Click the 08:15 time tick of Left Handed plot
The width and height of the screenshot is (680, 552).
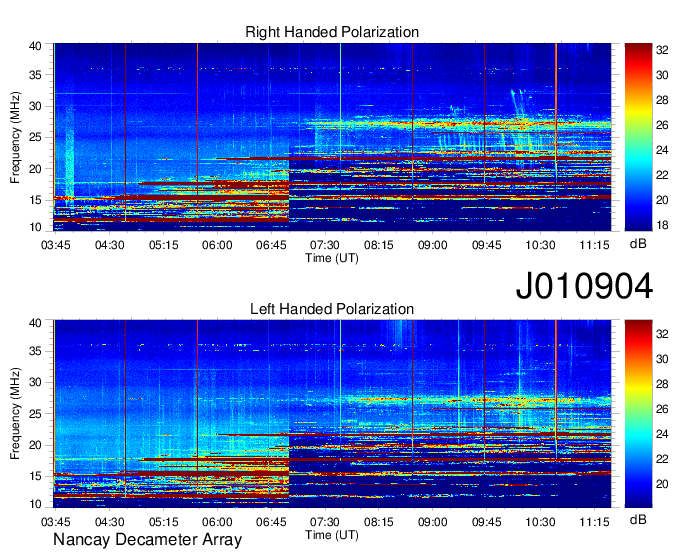pyautogui.click(x=379, y=522)
